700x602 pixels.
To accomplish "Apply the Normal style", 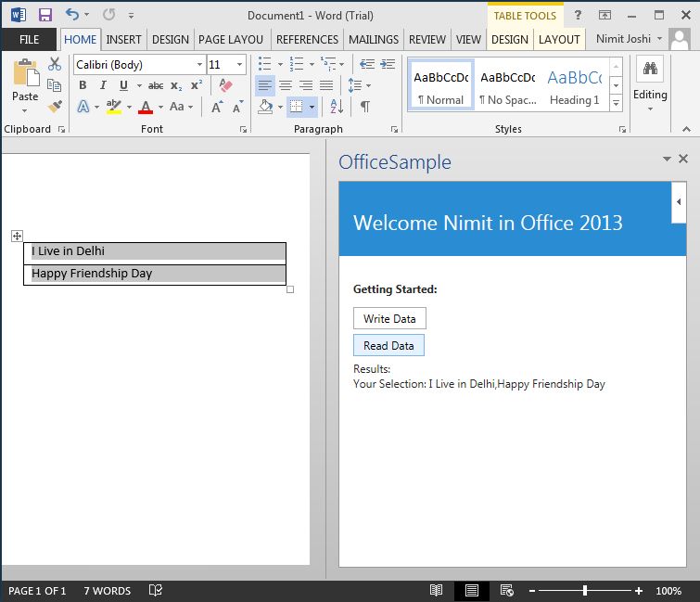I will [x=440, y=84].
